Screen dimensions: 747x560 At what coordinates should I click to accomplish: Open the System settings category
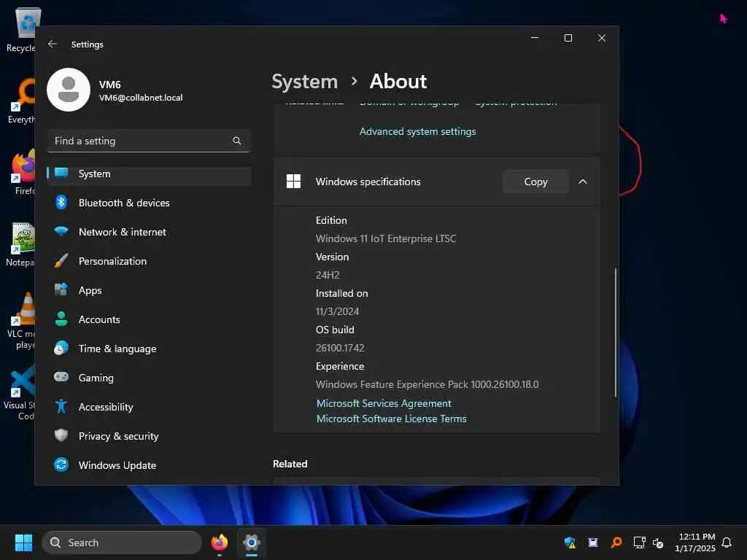(x=149, y=174)
